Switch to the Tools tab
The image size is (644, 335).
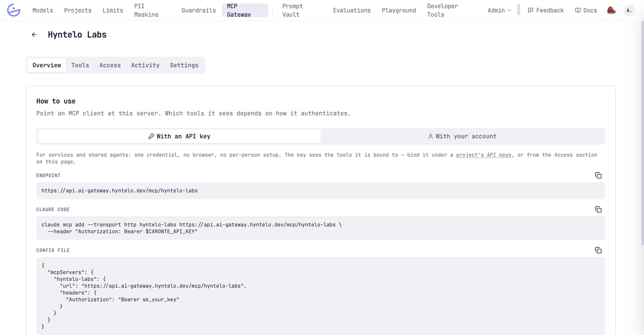tap(80, 65)
